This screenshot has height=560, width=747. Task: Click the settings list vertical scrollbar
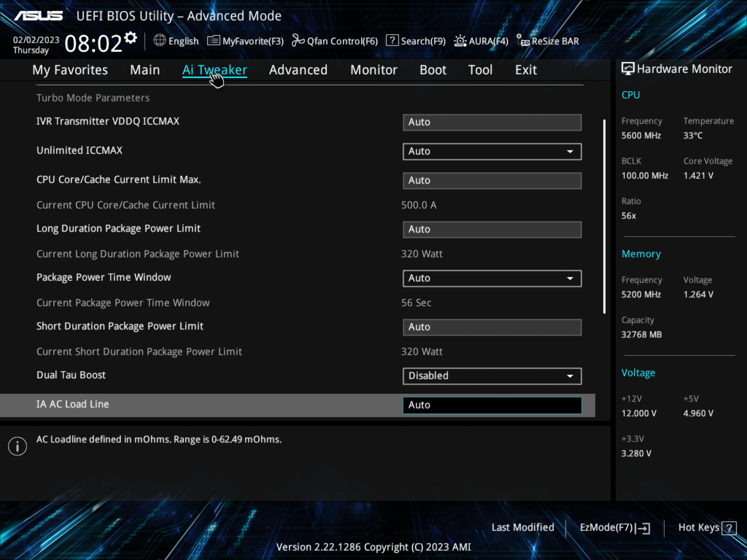[604, 216]
